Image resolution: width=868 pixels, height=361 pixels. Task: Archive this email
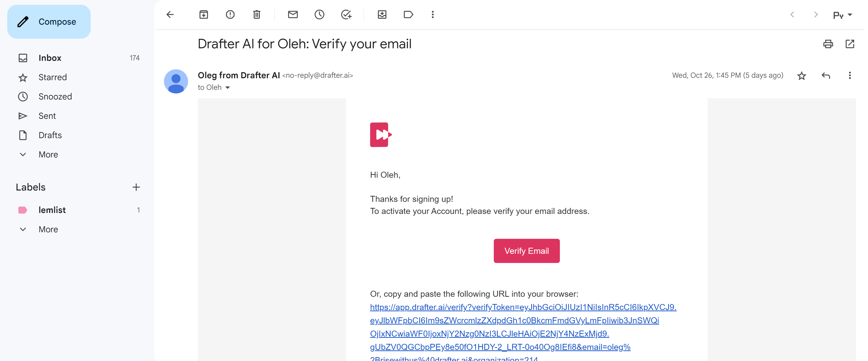tap(203, 14)
